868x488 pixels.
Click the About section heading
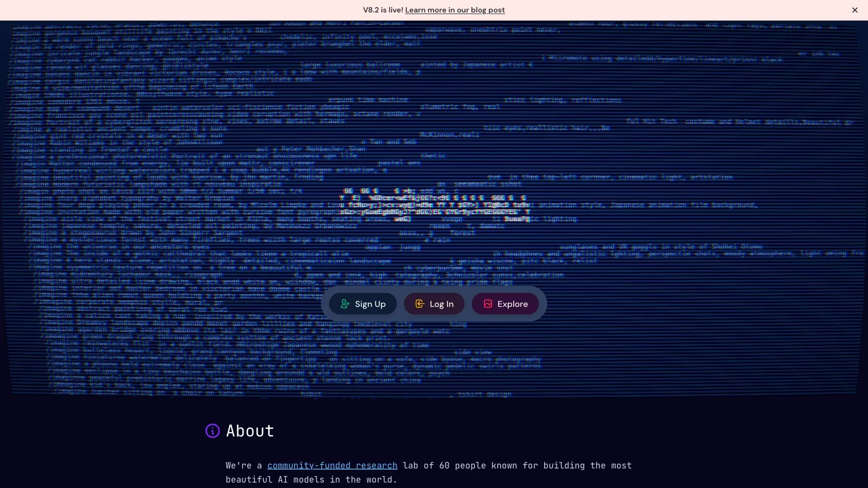point(250,431)
